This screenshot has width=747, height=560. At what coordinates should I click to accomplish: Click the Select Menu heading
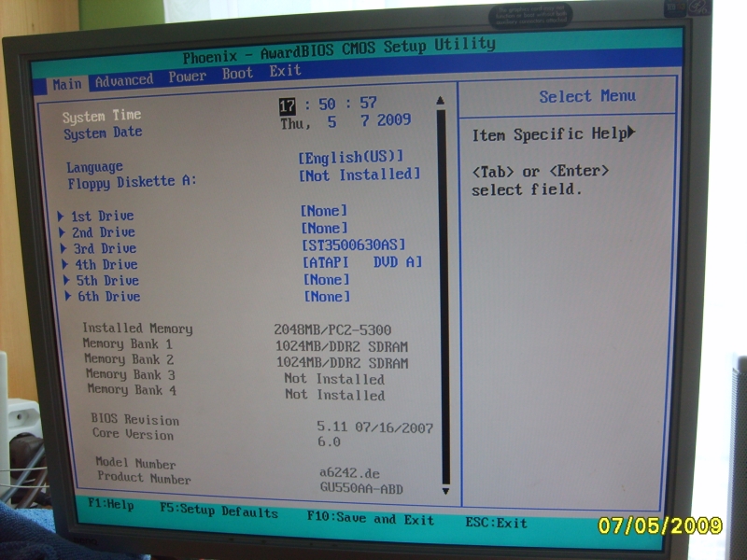click(x=587, y=96)
